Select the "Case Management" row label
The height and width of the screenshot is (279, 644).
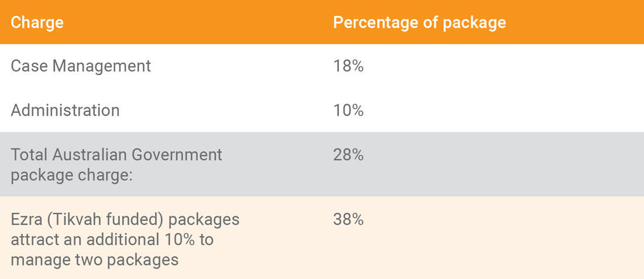(81, 66)
